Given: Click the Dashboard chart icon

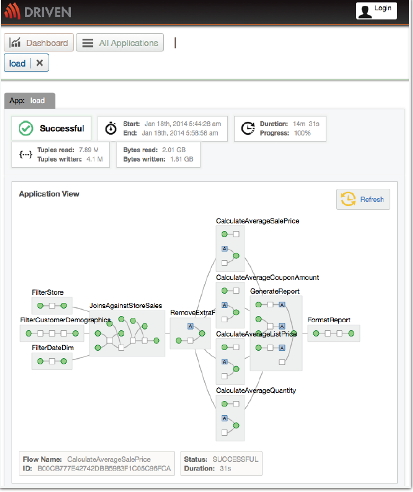Looking at the screenshot, I should pyautogui.click(x=15, y=42).
